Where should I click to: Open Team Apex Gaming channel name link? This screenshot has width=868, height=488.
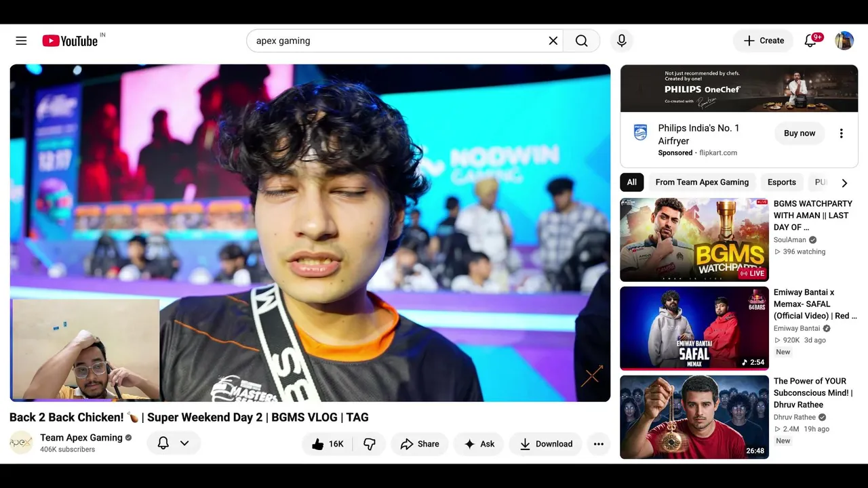click(x=81, y=438)
